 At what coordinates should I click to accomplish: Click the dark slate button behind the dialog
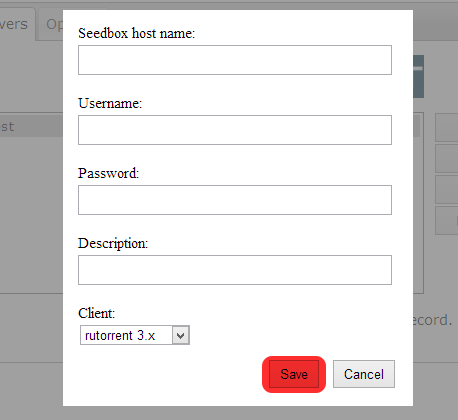418,76
